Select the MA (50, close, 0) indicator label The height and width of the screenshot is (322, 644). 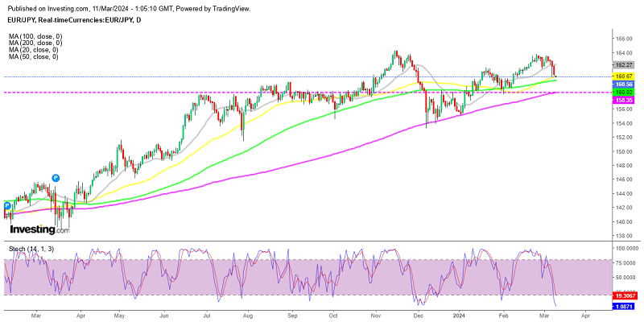(31, 56)
